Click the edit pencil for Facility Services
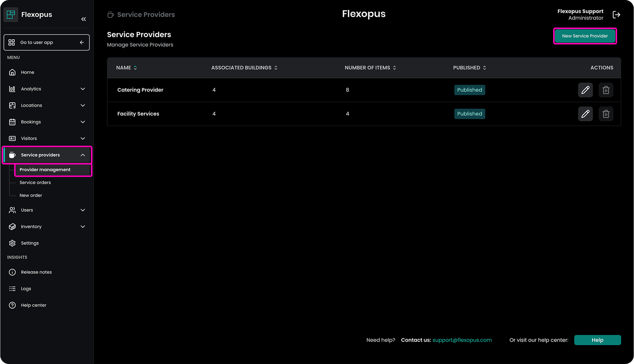 pyautogui.click(x=585, y=114)
